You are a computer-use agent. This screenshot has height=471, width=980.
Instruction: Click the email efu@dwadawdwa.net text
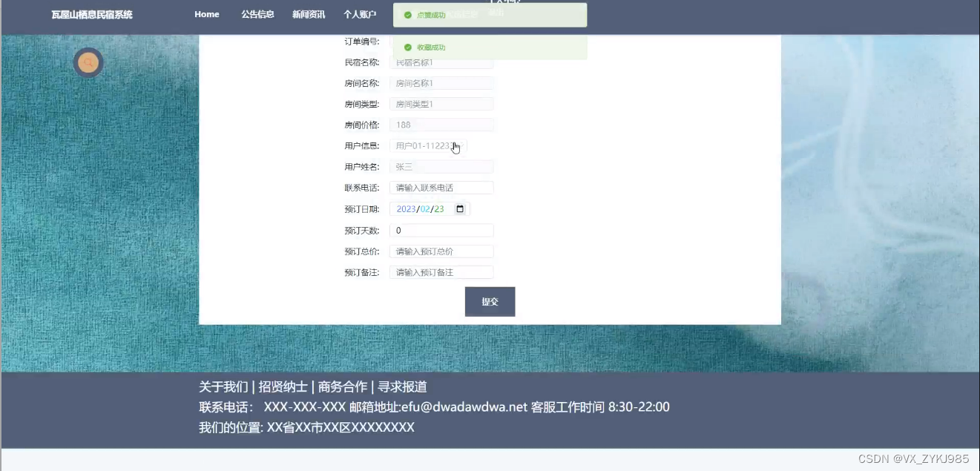pos(464,406)
